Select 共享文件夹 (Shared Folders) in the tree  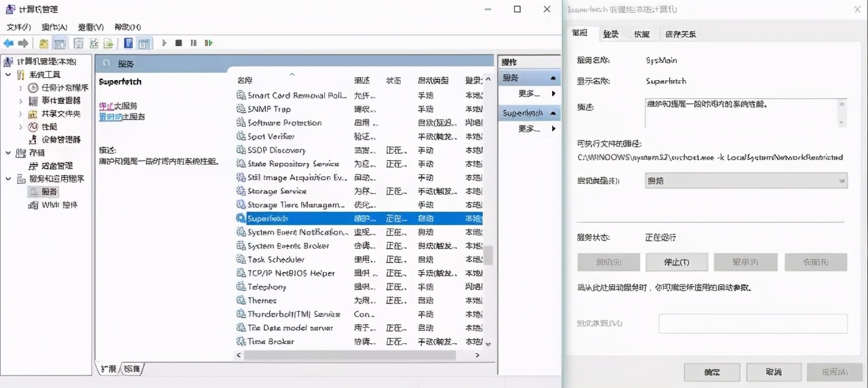pyautogui.click(x=61, y=113)
